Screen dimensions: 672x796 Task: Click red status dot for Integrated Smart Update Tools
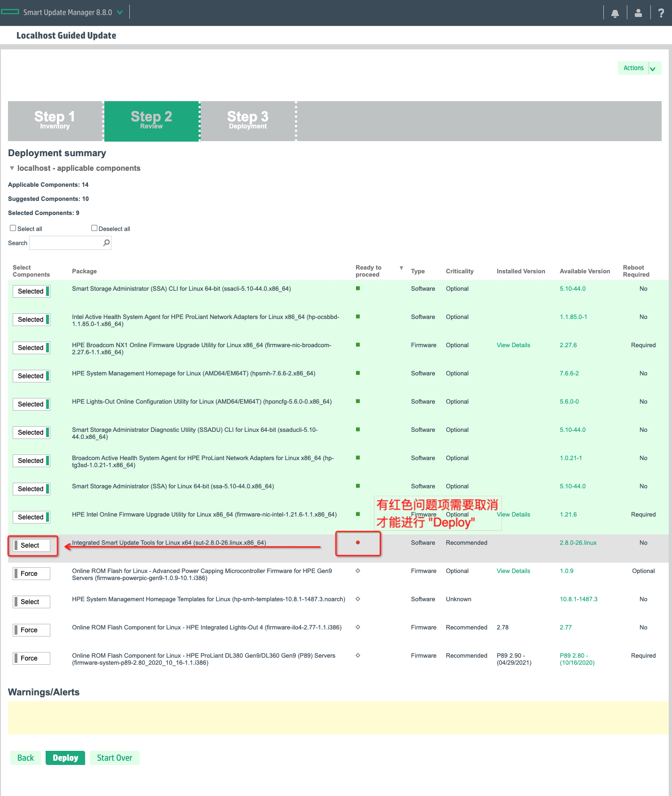[358, 542]
